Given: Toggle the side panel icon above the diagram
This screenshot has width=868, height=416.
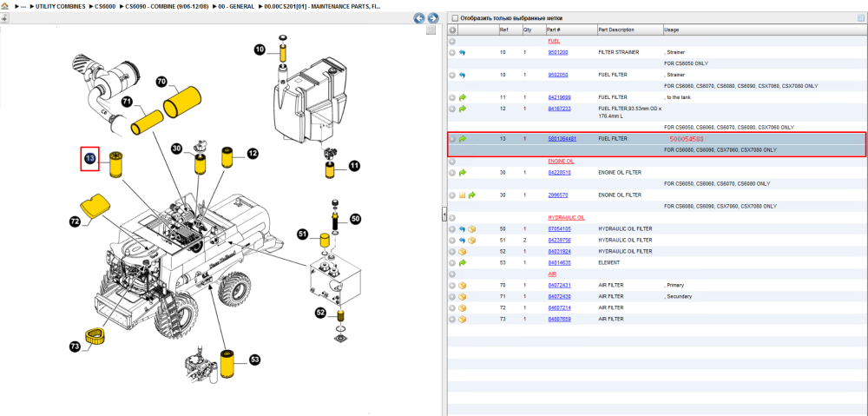Looking at the screenshot, I should click(5, 17).
